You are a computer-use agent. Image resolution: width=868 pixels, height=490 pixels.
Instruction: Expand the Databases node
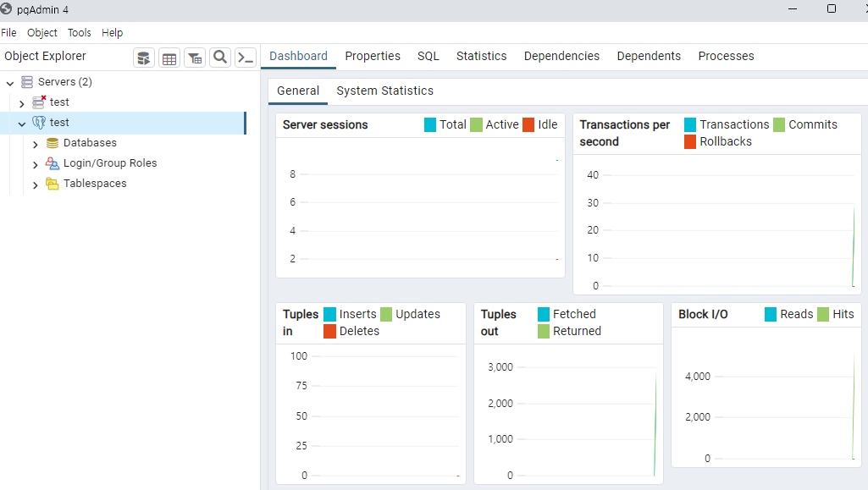click(x=36, y=145)
